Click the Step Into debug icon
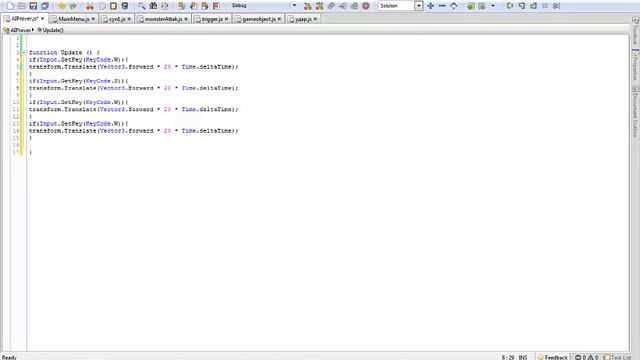Screen dimensions: 640x360 click(510, 6)
